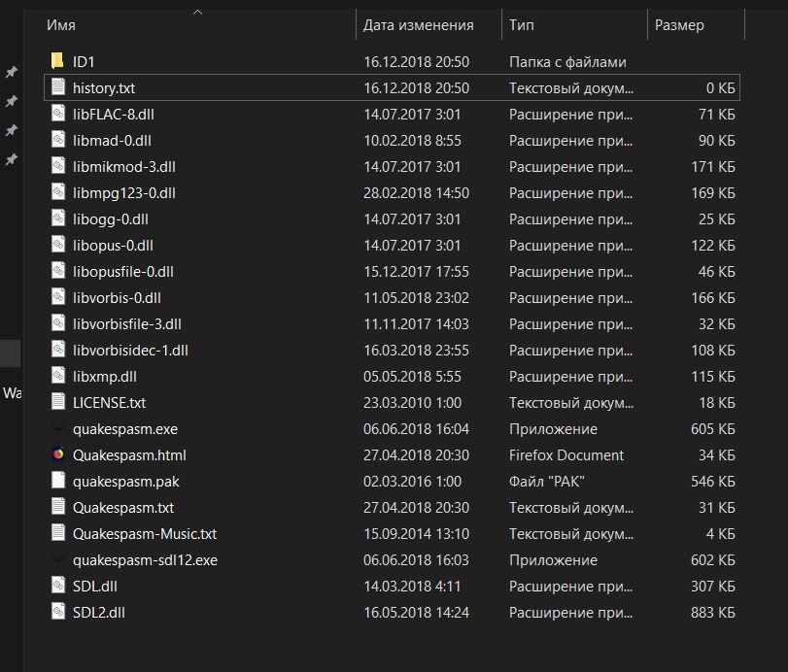Click the date 28.02.2018 14:50

coord(416,193)
